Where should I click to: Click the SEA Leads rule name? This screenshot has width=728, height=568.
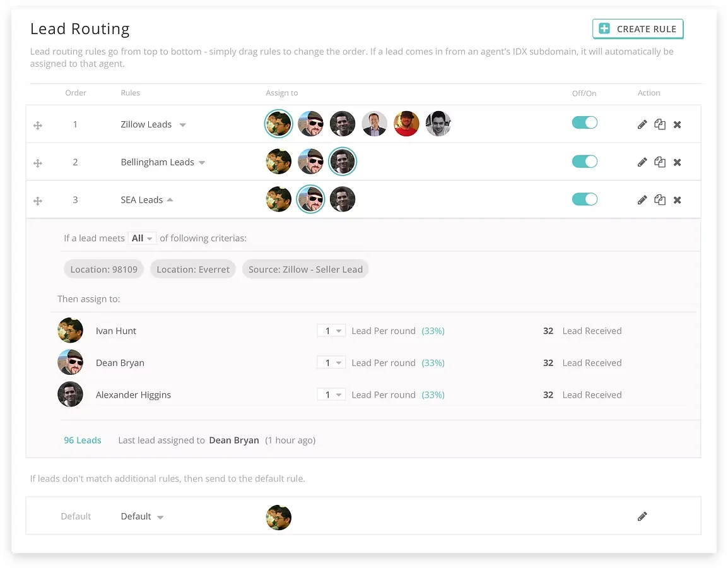(x=141, y=199)
